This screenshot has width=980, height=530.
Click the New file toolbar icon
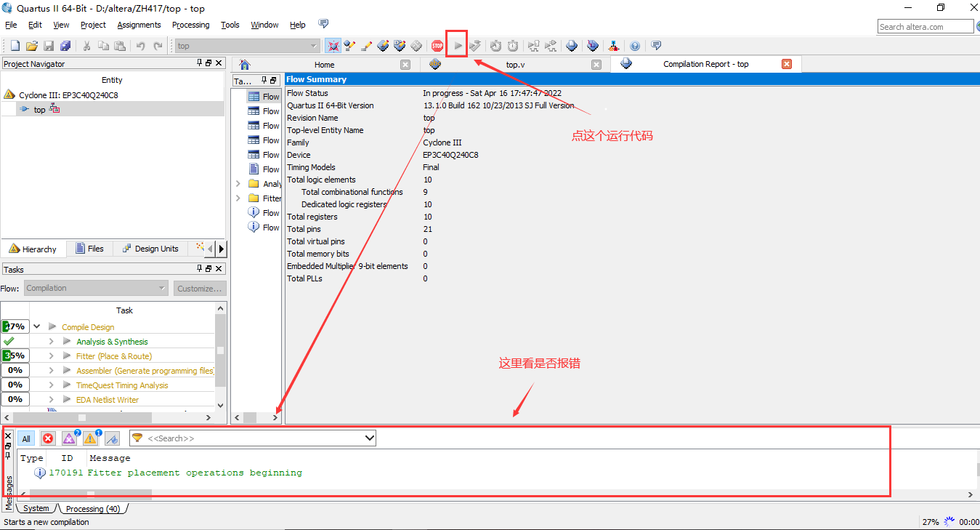tap(15, 46)
